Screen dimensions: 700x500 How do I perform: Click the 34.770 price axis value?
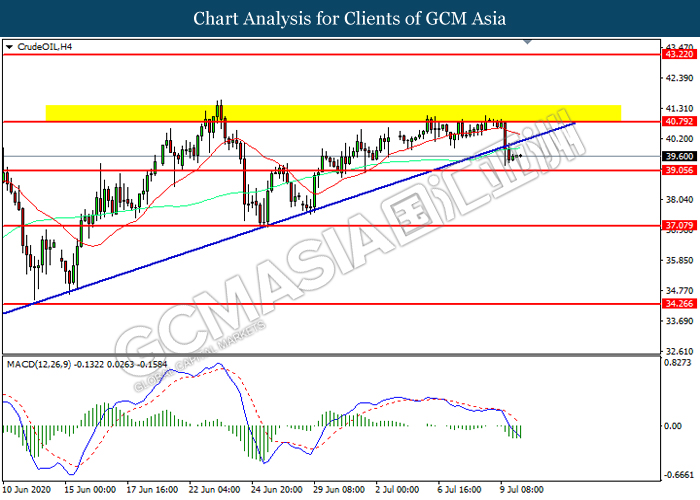(x=679, y=291)
